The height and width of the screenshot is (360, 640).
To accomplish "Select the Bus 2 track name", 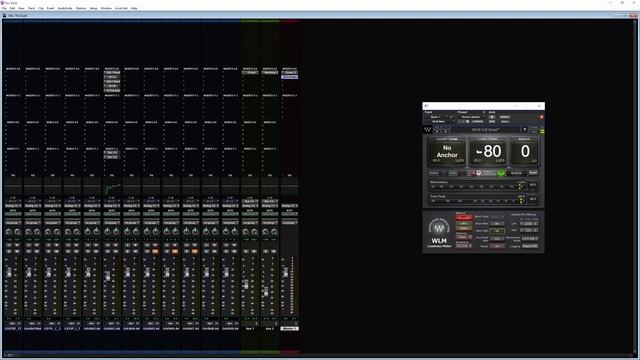I will tap(270, 328).
